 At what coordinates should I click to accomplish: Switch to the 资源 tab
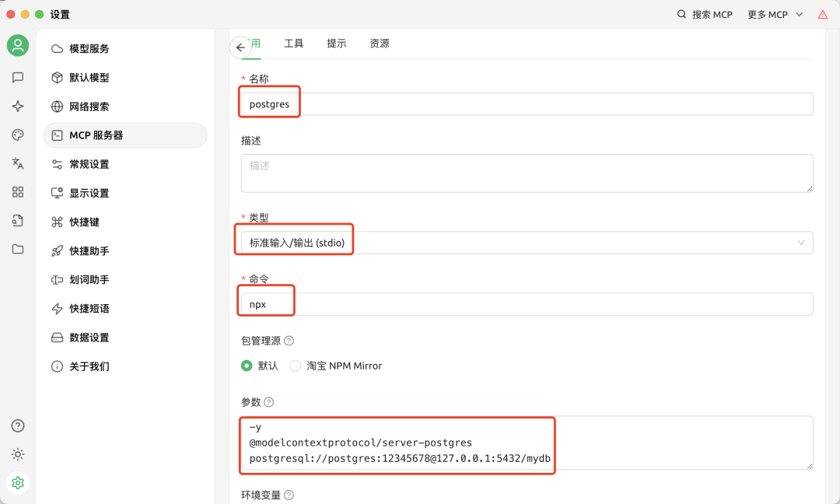click(380, 44)
